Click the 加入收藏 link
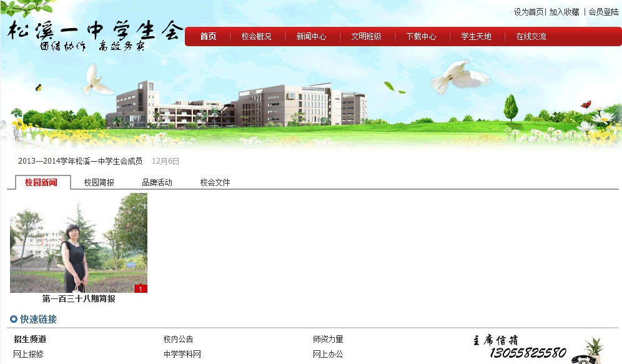 click(x=564, y=12)
